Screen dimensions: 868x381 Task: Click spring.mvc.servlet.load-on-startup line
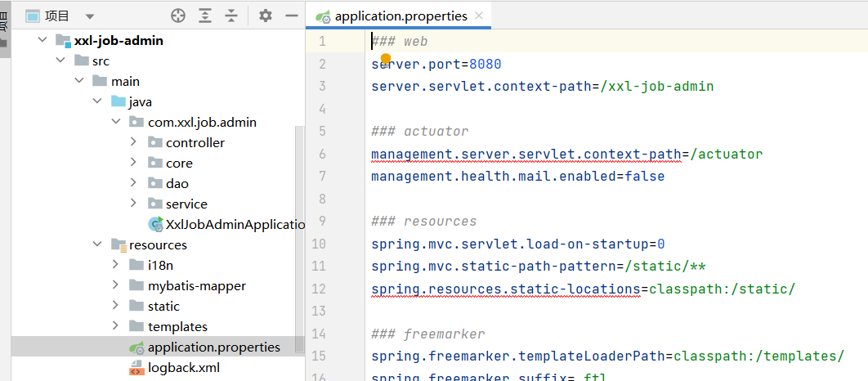point(518,244)
